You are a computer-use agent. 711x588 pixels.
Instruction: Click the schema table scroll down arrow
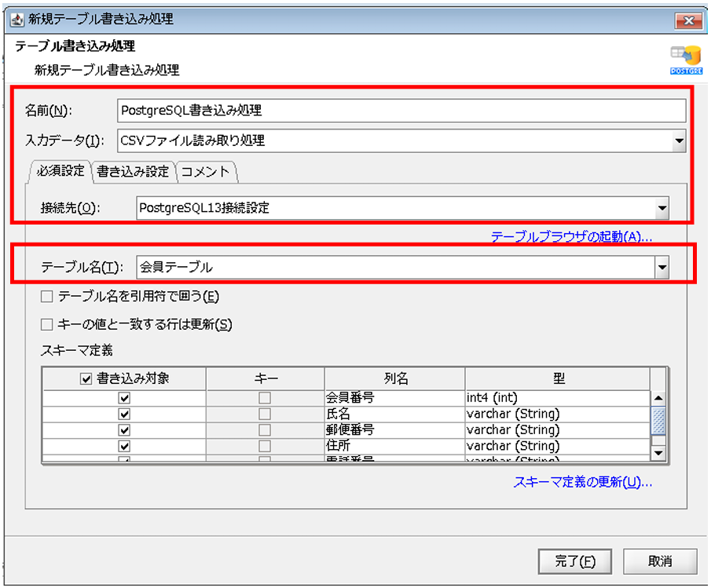[659, 453]
